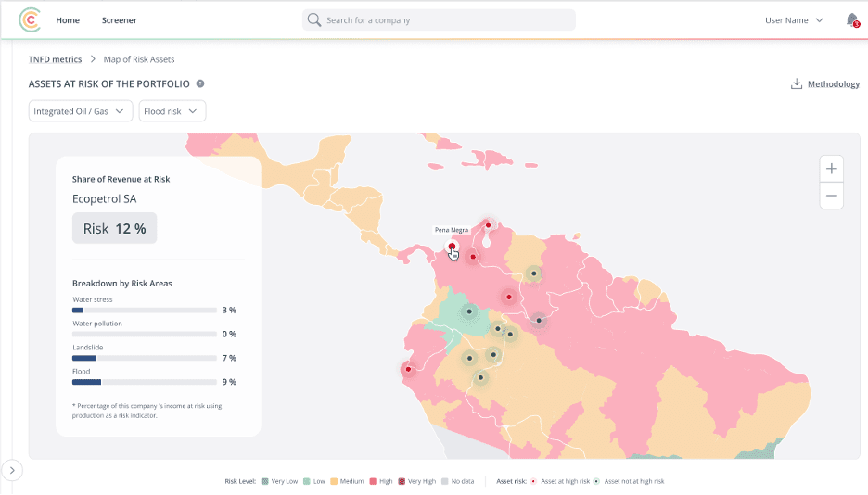868x495 pixels.
Task: Expand the User Name menu
Action: 794,20
